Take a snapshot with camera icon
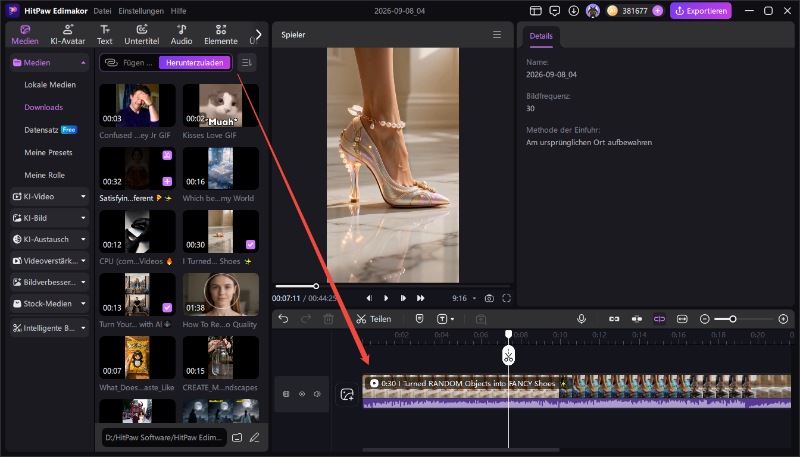Image resolution: width=800 pixels, height=457 pixels. point(489,298)
